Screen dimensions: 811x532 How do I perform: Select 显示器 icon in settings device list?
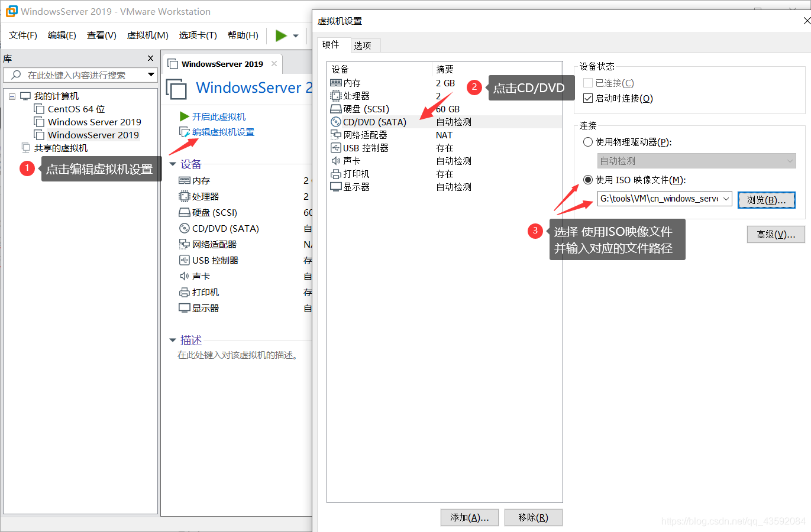(x=335, y=187)
